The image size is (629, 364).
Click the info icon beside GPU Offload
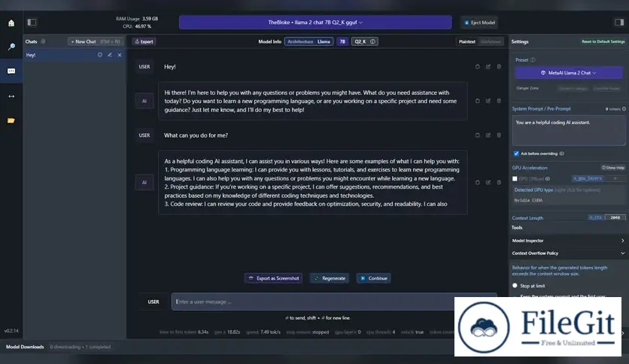(x=548, y=179)
